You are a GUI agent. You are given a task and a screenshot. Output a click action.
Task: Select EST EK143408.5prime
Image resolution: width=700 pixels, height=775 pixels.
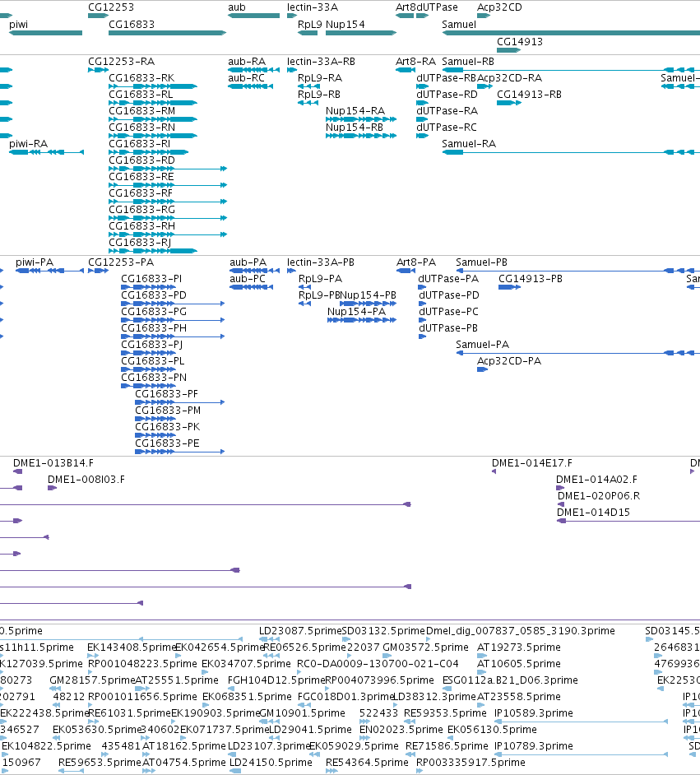132,647
